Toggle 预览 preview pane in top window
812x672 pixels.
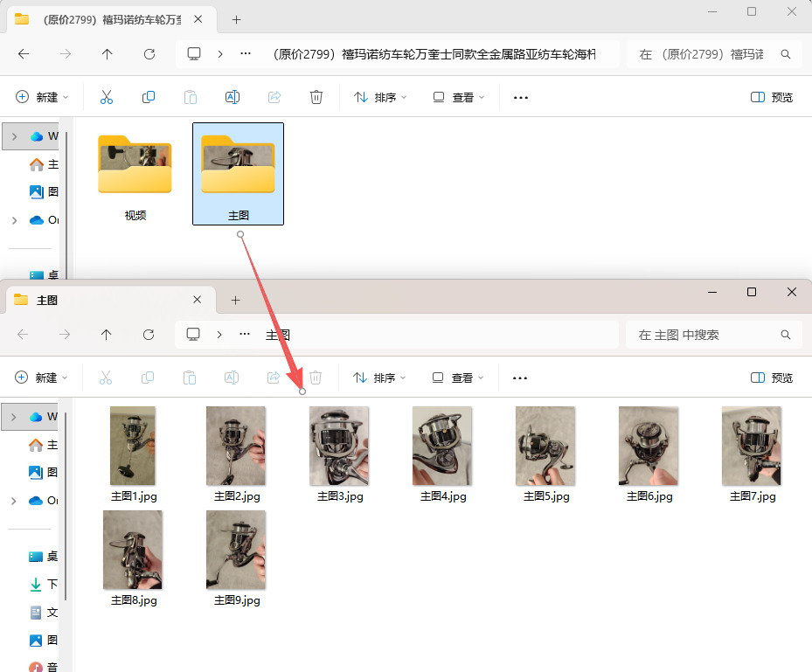[x=772, y=97]
